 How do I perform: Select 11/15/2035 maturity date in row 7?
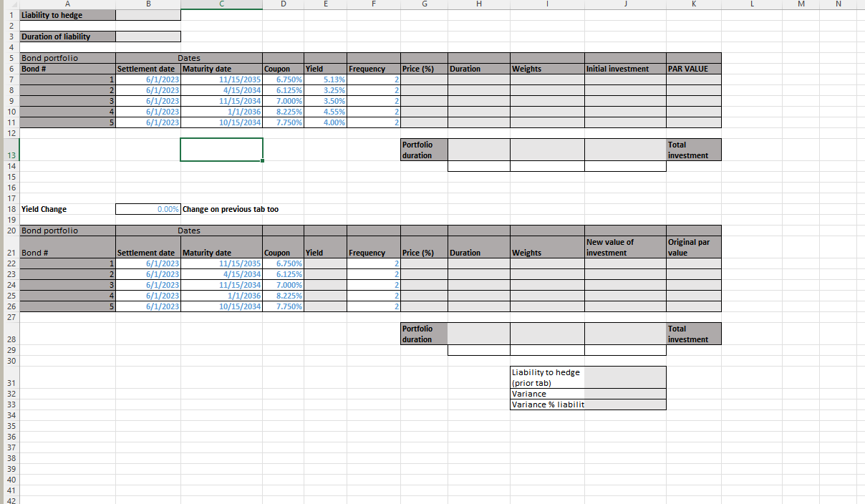(222, 79)
